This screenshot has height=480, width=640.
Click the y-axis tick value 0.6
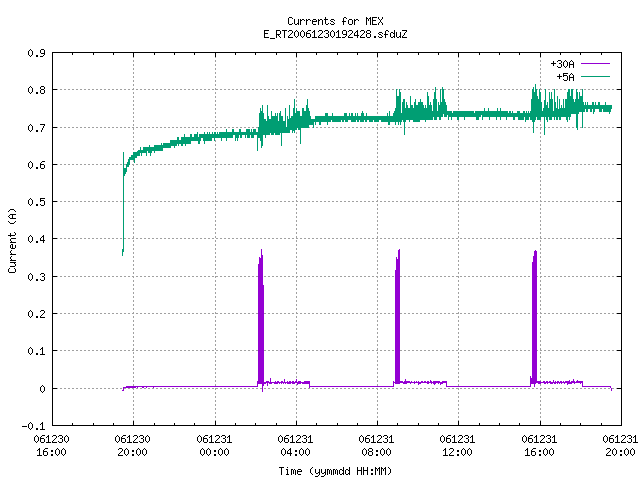coord(36,165)
